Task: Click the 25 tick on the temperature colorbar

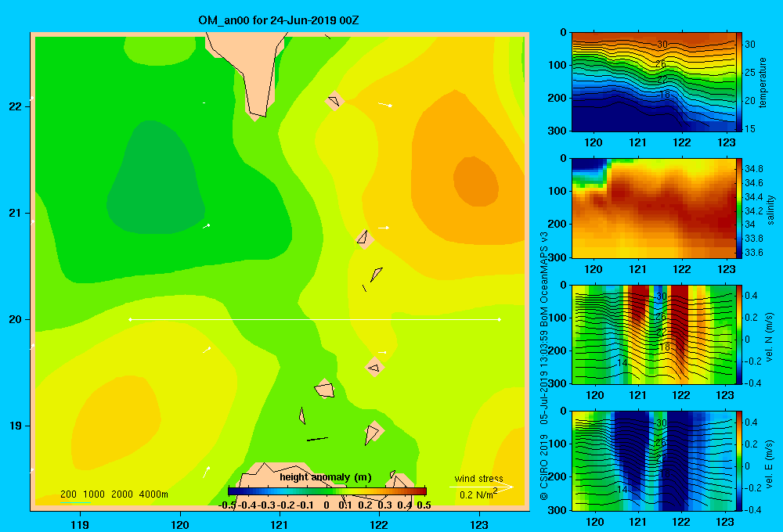Action: [x=750, y=73]
